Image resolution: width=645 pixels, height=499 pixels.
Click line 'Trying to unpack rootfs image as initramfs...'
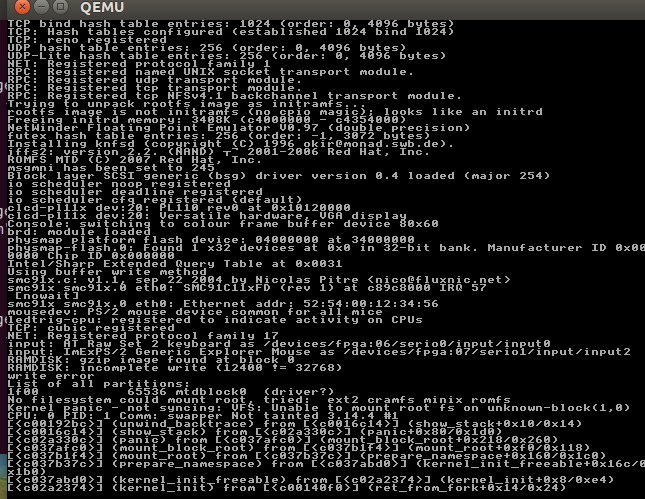(x=186, y=104)
